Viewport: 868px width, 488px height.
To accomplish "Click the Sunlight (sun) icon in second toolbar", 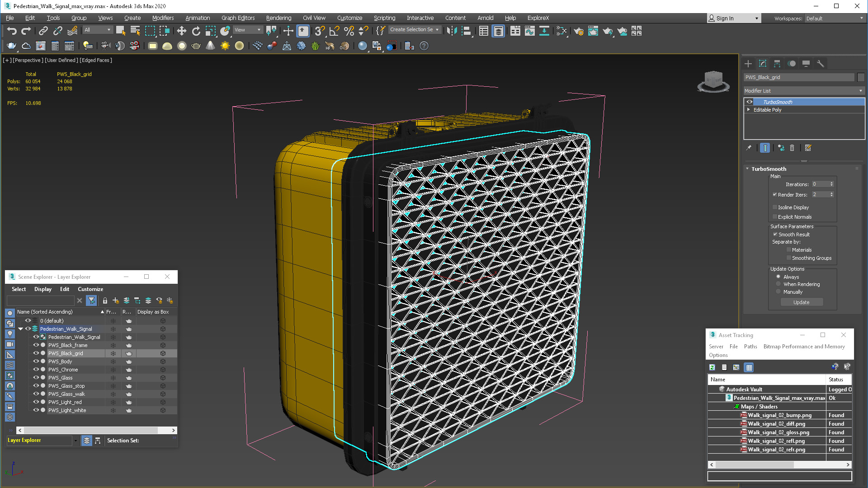I will tap(225, 46).
